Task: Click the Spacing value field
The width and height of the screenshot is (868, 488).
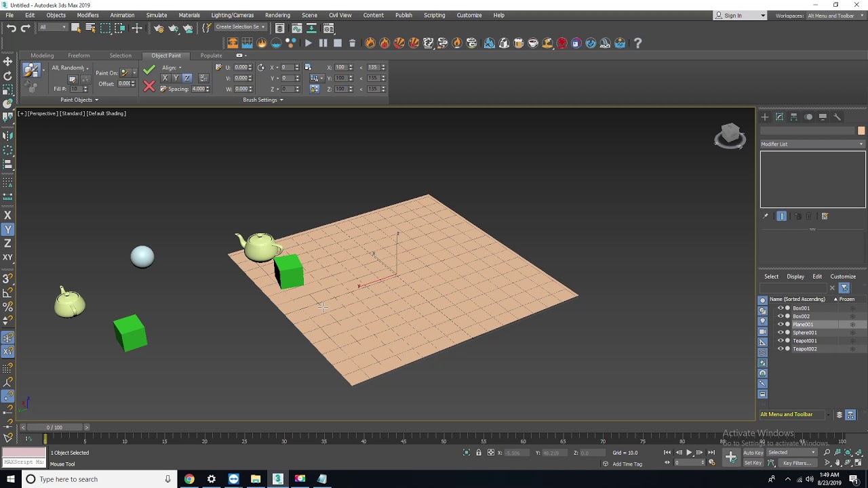Action: 198,89
